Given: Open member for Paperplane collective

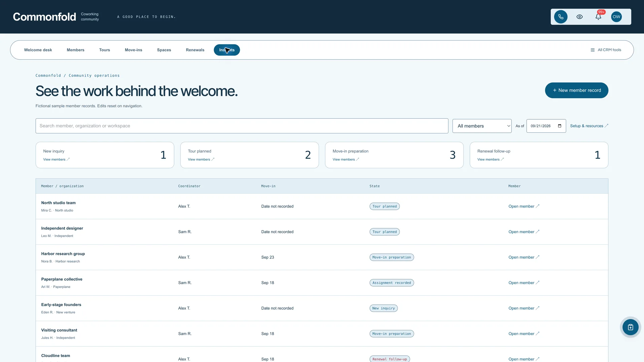Looking at the screenshot, I should [x=524, y=283].
